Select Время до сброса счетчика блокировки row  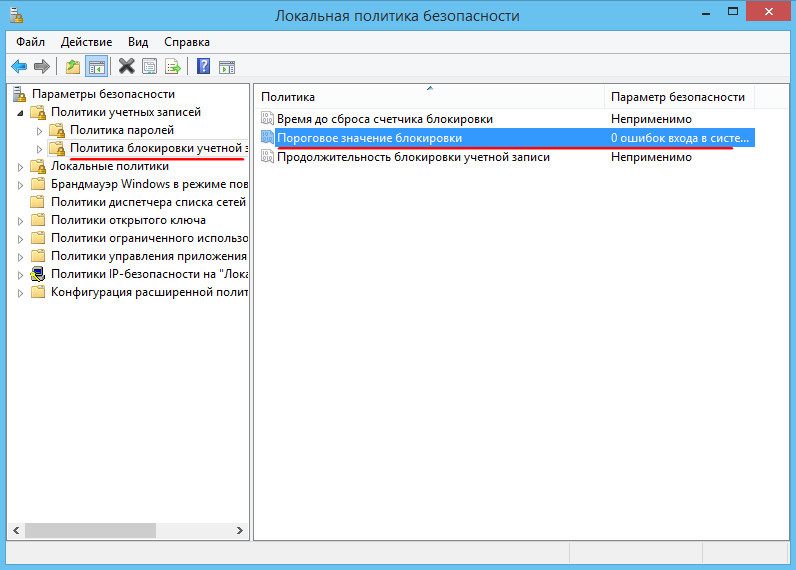point(507,119)
